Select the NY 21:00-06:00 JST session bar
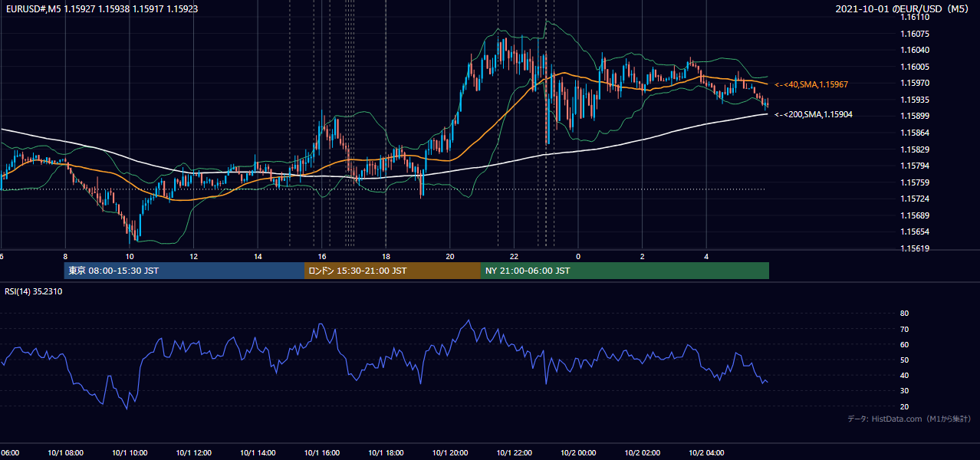The height and width of the screenshot is (460, 980). [625, 271]
